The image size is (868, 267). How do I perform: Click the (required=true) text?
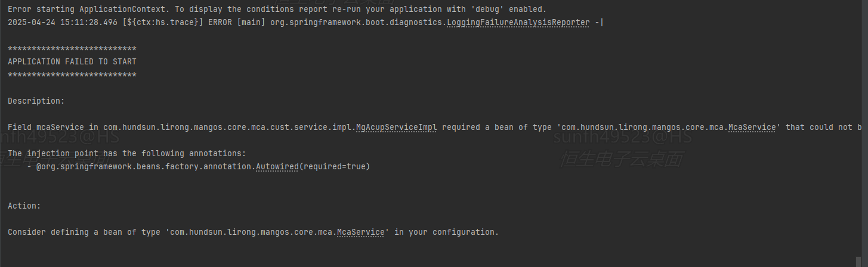coord(335,166)
